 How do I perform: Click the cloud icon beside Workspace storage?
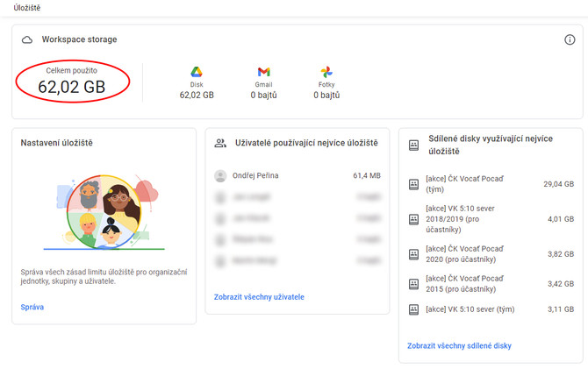(27, 39)
